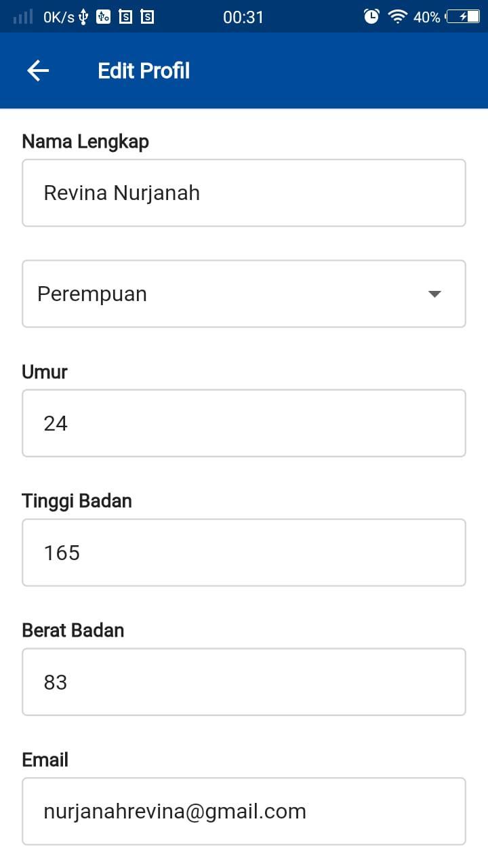Viewport: 488px width, 868px height.
Task: Select the Tinggi Badan field 165
Action: pos(244,553)
